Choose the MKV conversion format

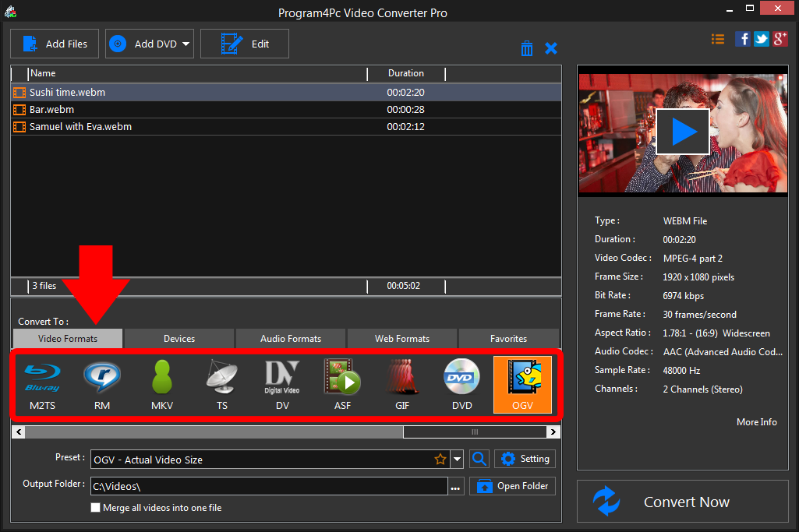point(161,384)
